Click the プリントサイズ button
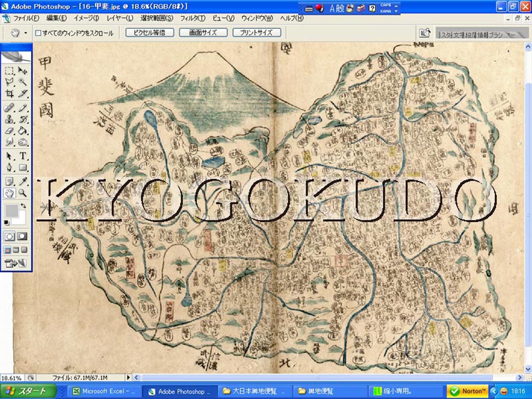 point(257,33)
